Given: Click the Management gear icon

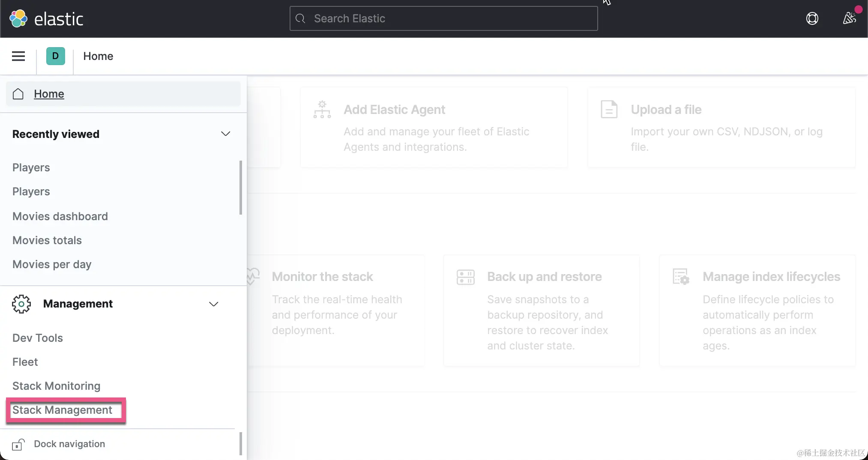Looking at the screenshot, I should tap(21, 304).
